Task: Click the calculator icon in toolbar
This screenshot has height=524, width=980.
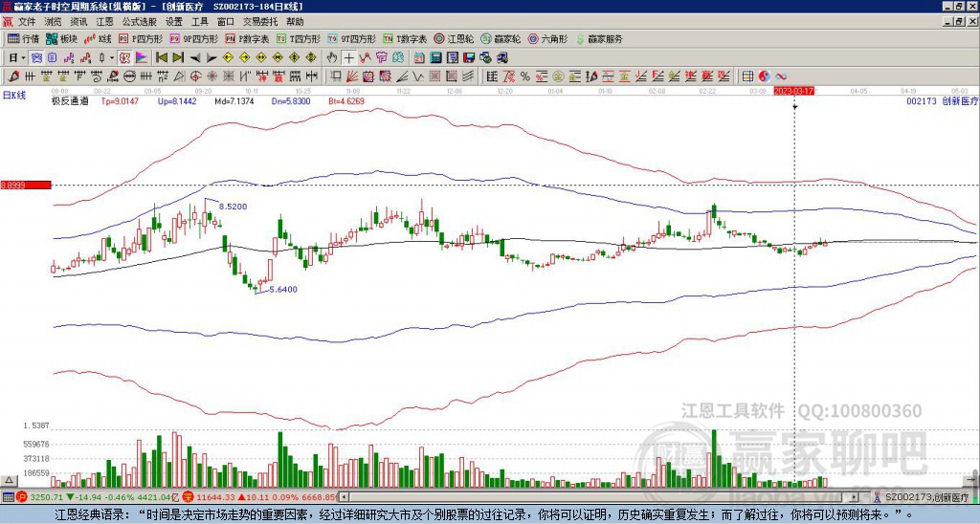Action: (435, 58)
